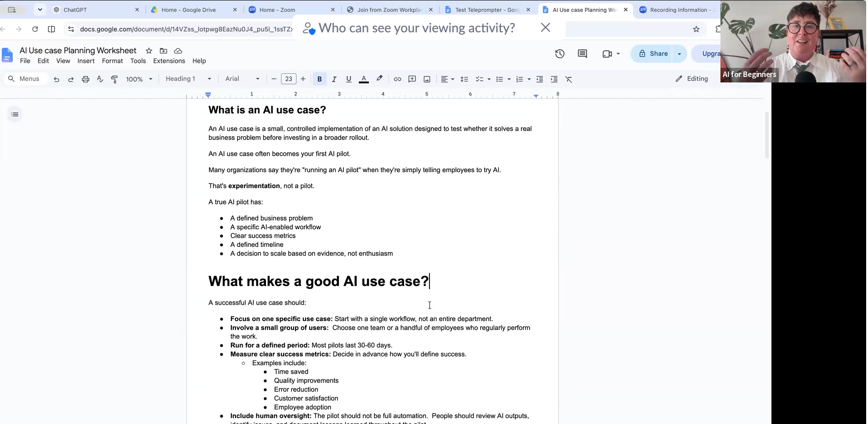
Task: Toggle bold formatting button
Action: 319,79
